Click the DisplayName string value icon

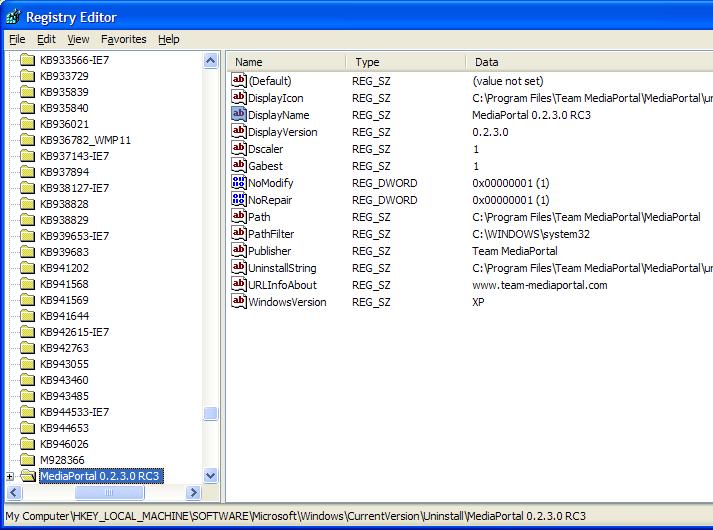[239, 114]
